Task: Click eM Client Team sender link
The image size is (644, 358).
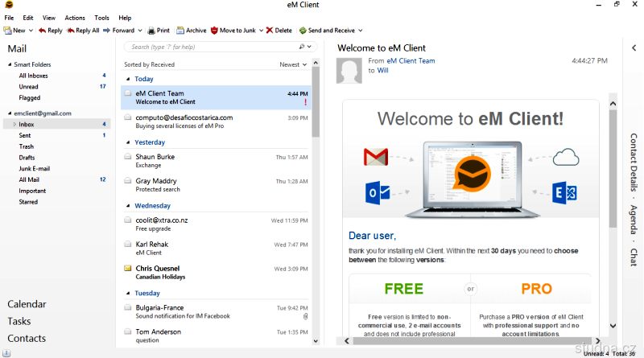Action: click(411, 61)
